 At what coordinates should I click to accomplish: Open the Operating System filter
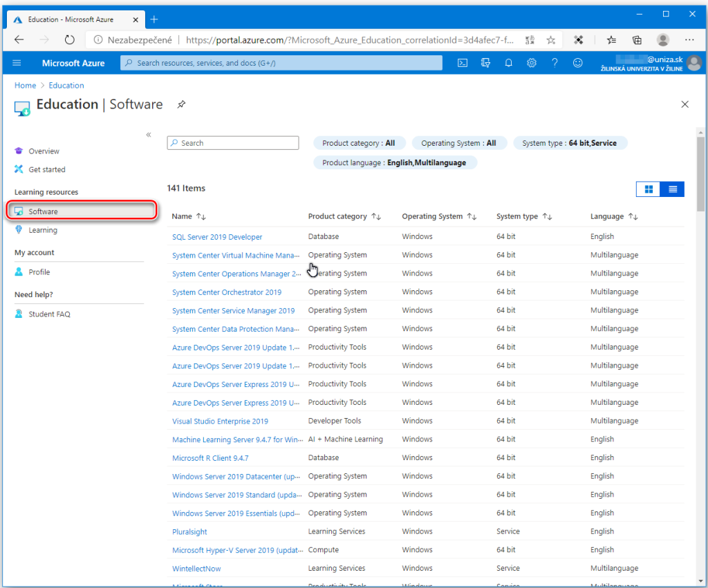[x=459, y=143]
